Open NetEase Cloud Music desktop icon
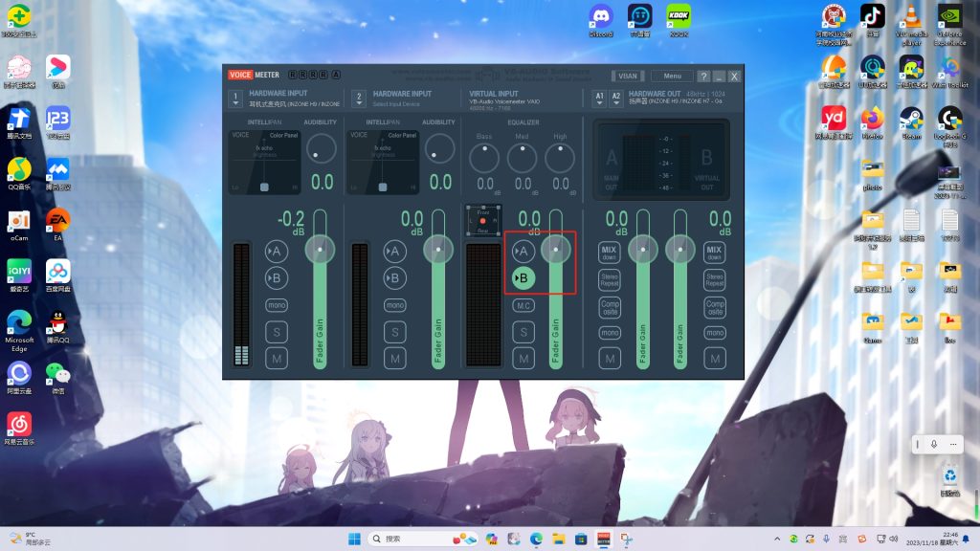Viewport: 980px width, 551px height. pyautogui.click(x=19, y=429)
